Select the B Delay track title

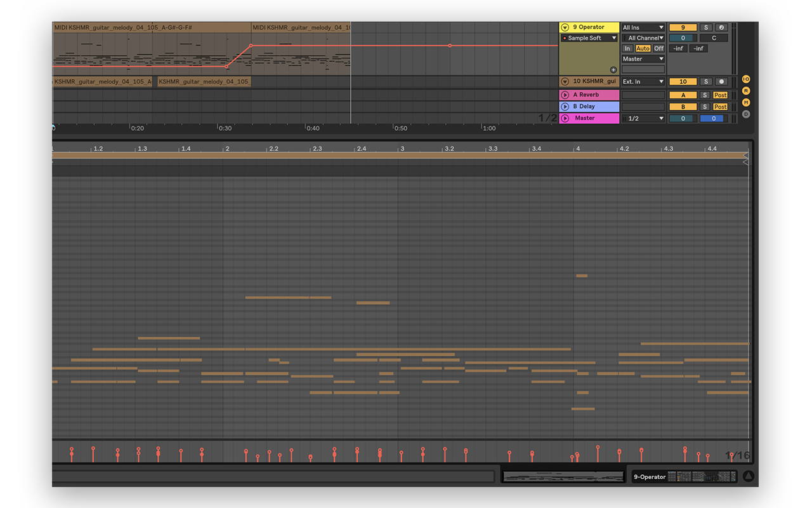584,107
